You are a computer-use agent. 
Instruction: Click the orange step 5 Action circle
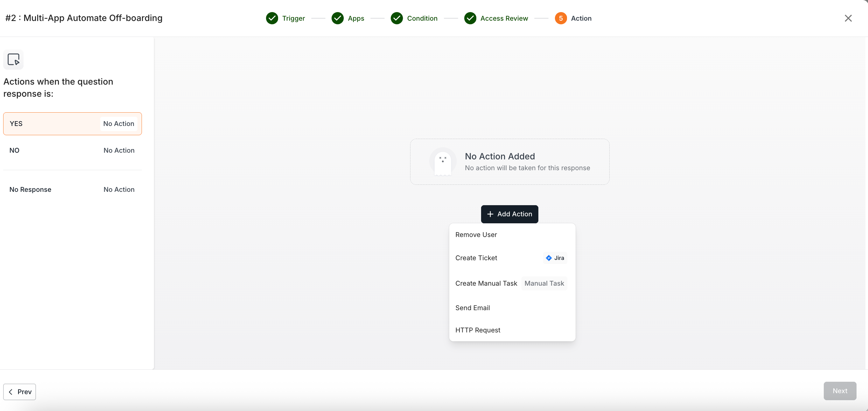[x=561, y=18]
